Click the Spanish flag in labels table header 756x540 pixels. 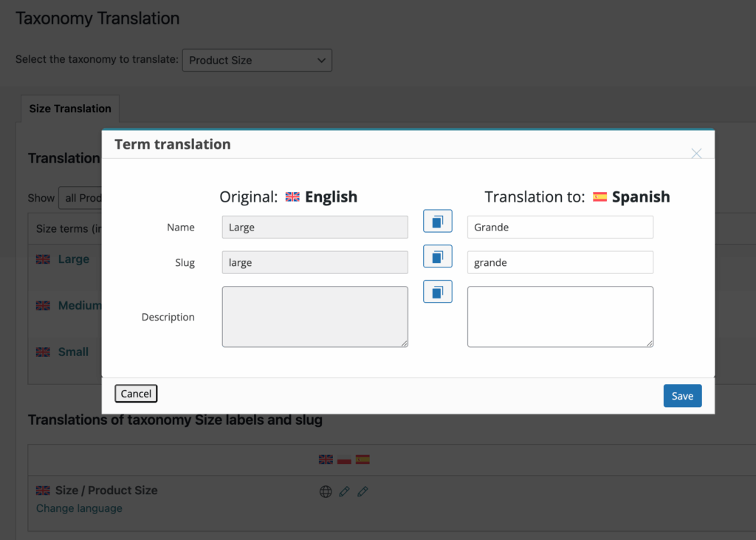click(x=362, y=459)
